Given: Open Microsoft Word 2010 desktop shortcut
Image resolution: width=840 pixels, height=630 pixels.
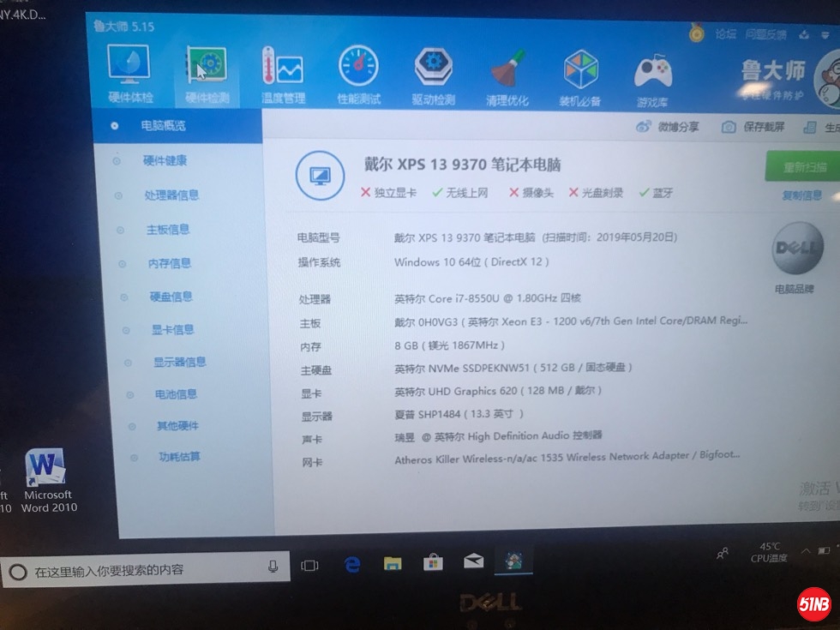Looking at the screenshot, I should (46, 482).
